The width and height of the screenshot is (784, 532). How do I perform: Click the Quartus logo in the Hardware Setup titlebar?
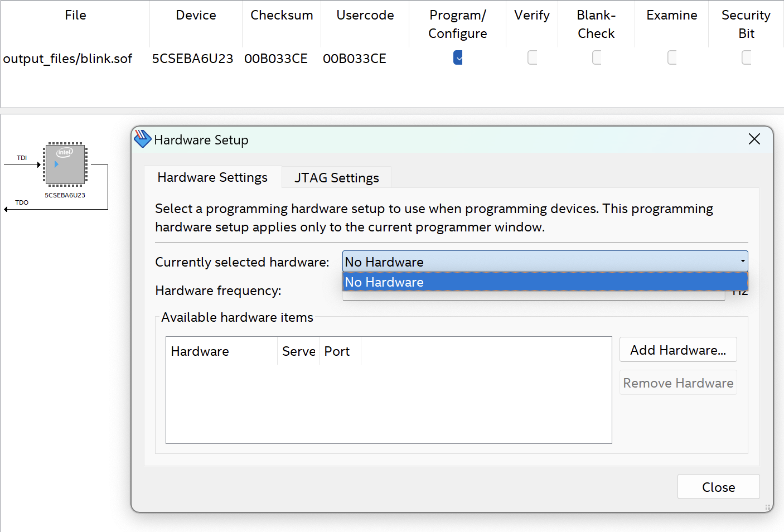[143, 139]
